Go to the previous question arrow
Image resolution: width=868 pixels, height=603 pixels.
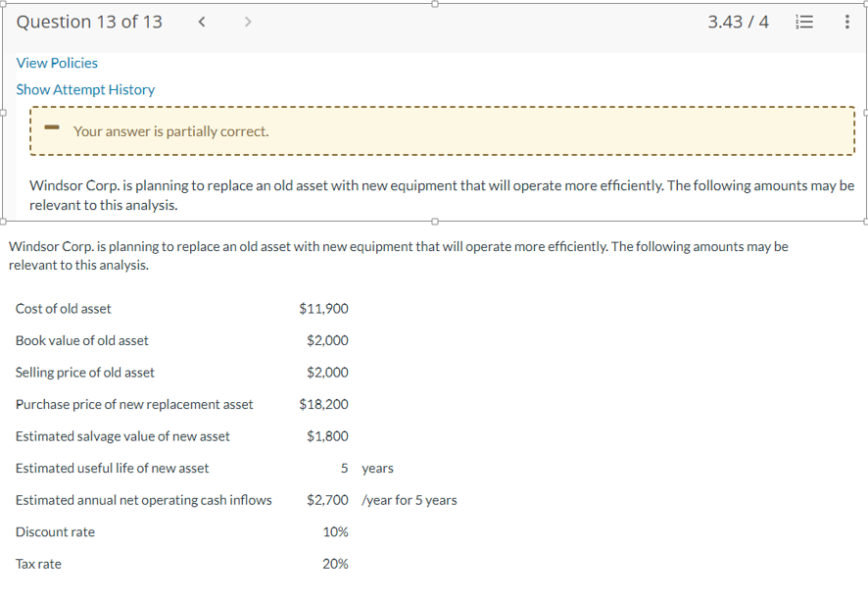click(202, 22)
